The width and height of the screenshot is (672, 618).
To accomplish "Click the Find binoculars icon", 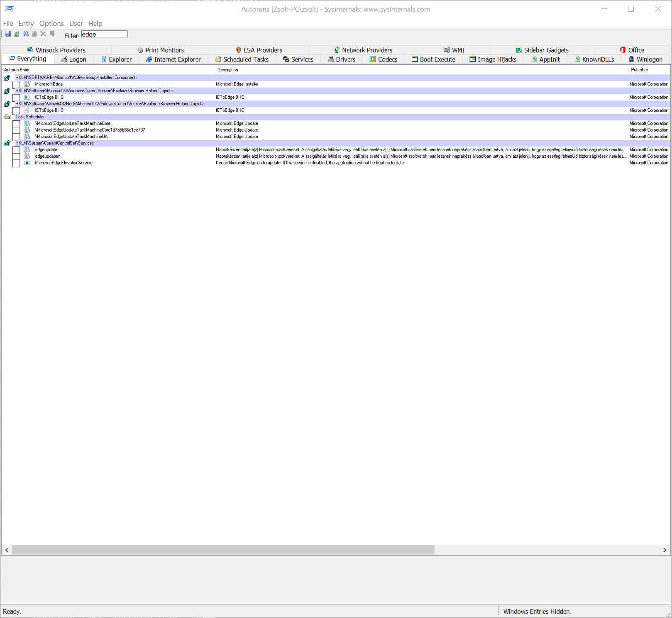I will click(x=26, y=34).
